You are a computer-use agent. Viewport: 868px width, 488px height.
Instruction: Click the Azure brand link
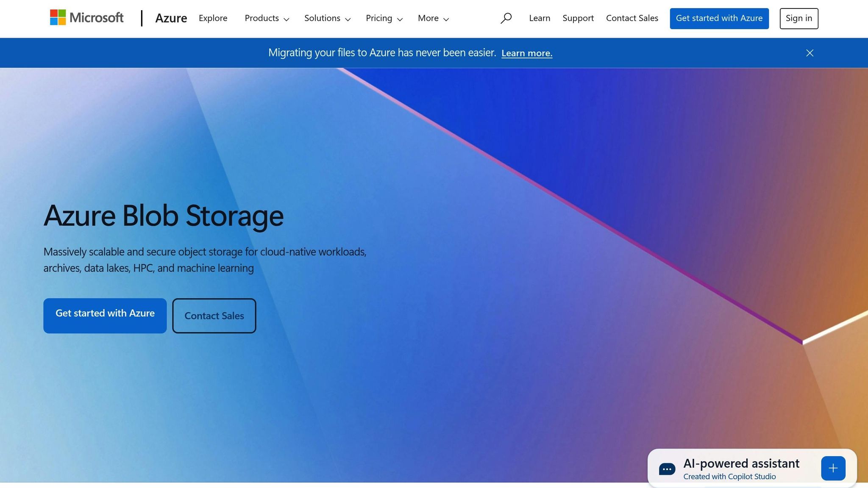point(171,18)
